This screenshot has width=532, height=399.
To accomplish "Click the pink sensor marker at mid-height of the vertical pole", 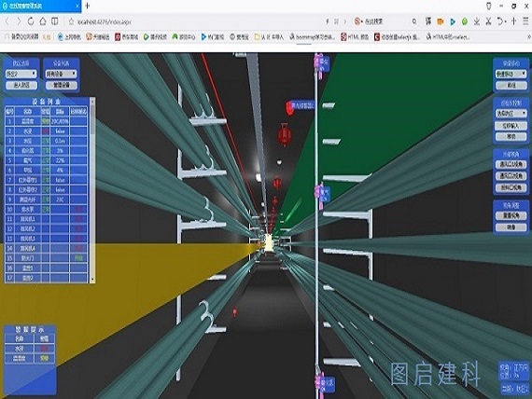I will point(319,193).
